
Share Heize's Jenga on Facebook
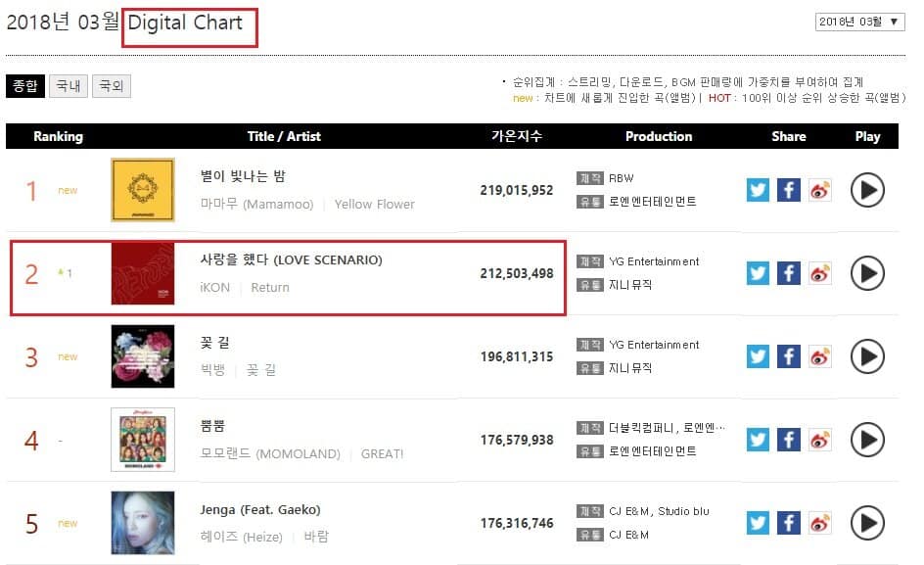[x=789, y=523]
